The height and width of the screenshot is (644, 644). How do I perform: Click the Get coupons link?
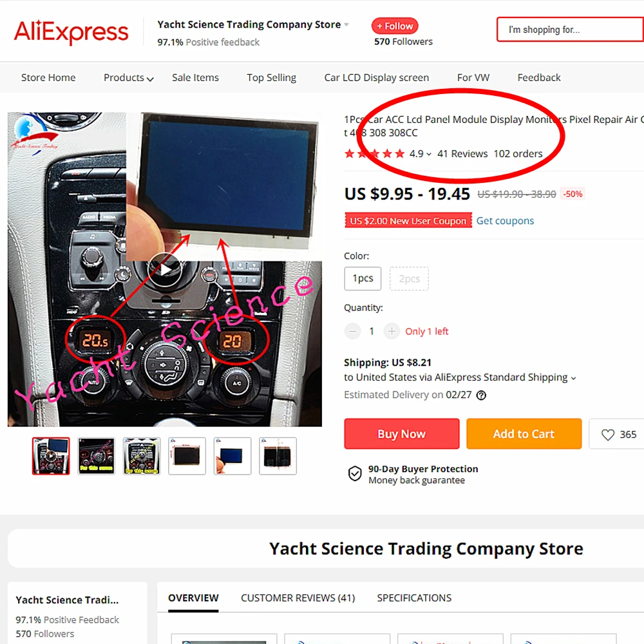pyautogui.click(x=505, y=221)
